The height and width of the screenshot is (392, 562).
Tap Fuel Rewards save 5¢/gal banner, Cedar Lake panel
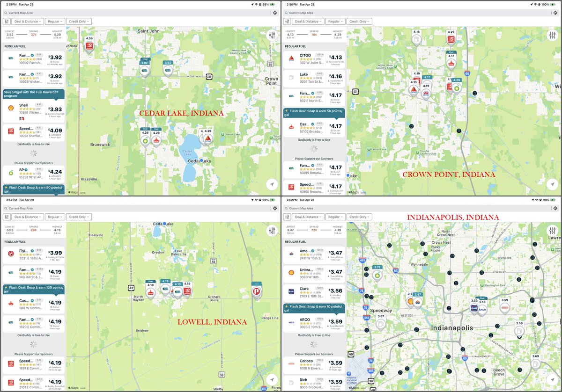pos(33,94)
